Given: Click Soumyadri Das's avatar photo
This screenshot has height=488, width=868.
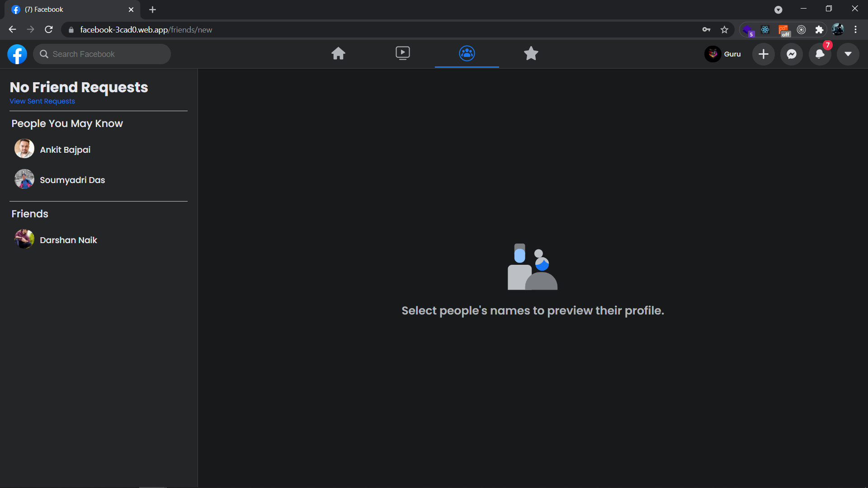Looking at the screenshot, I should click(x=24, y=179).
